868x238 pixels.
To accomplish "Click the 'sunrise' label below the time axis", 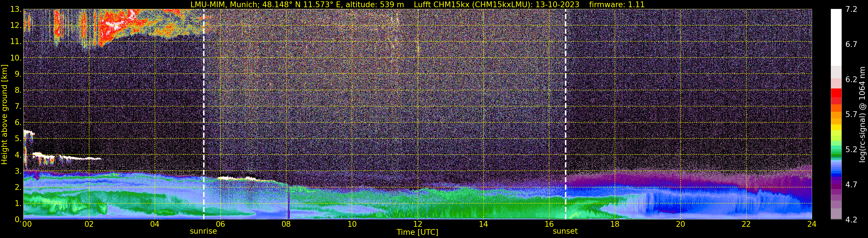I will point(203,231).
